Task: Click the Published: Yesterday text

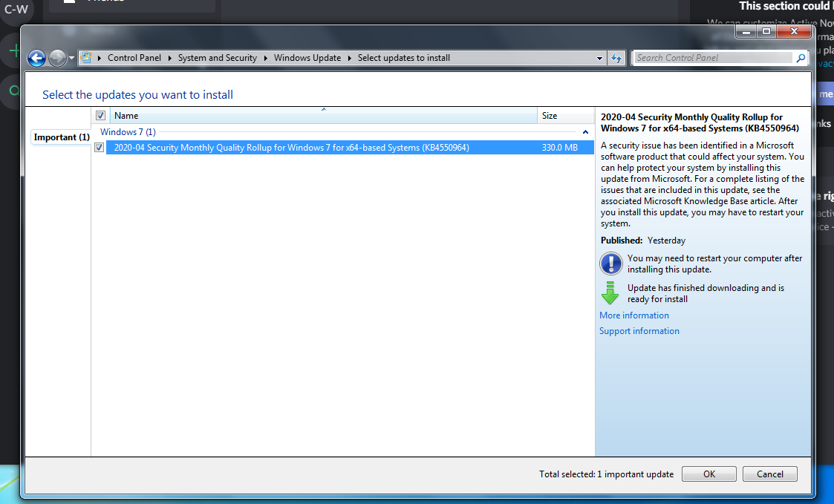Action: tap(643, 240)
